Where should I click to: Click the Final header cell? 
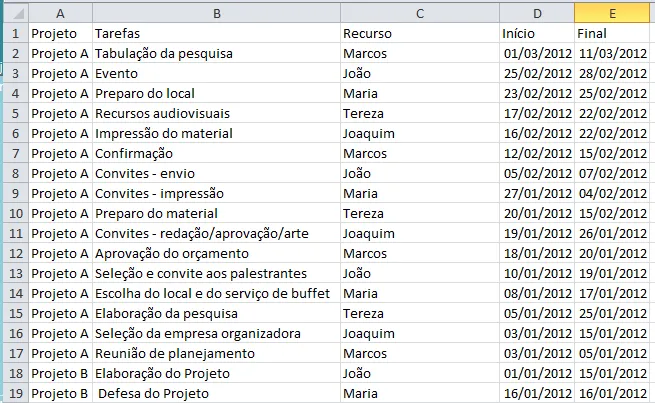(x=612, y=33)
